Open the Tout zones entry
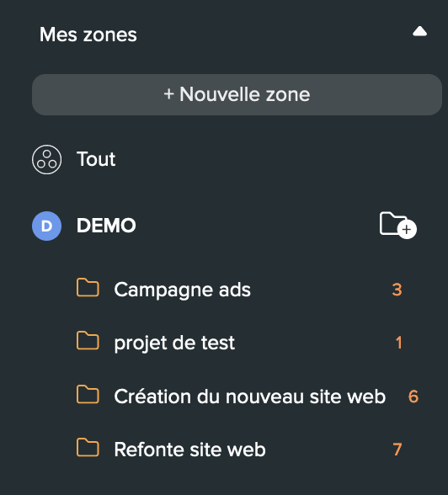The image size is (448, 495). point(96,159)
